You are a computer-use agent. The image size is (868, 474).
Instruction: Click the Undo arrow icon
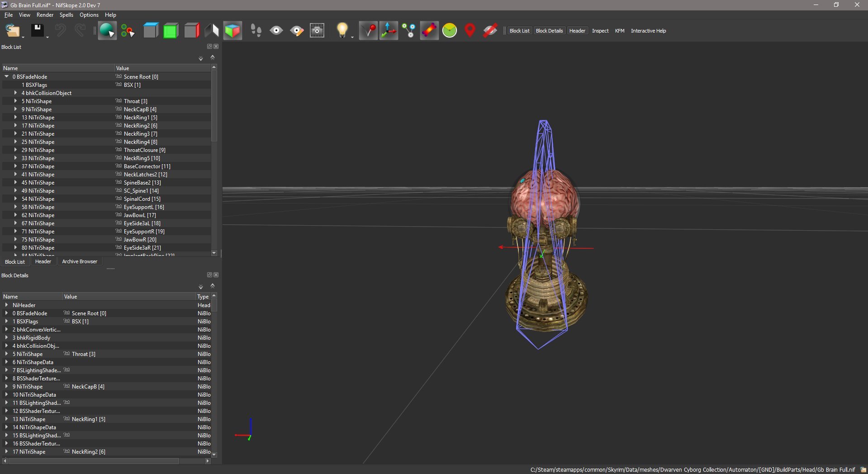(60, 31)
